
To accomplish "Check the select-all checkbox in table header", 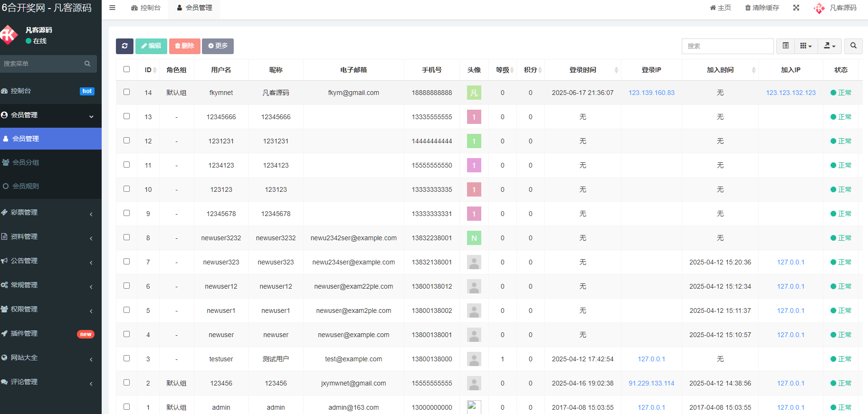I will (x=126, y=69).
